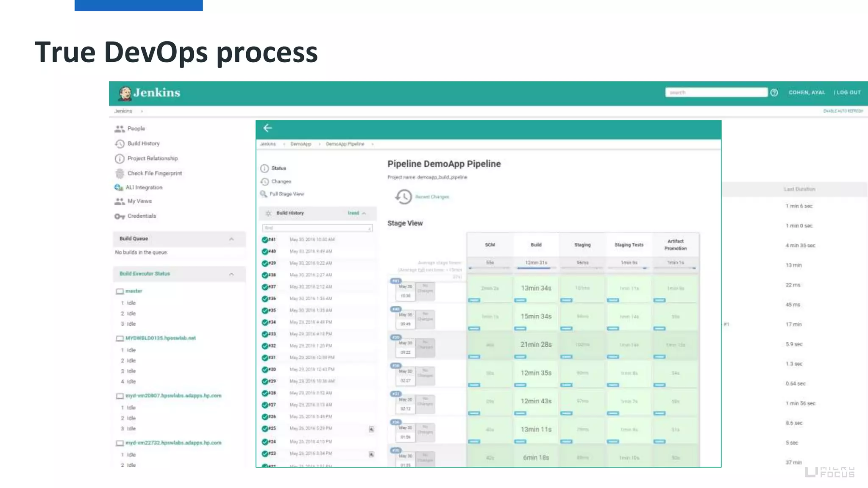The image size is (868, 488).
Task: Select the Staging Tests column header
Action: click(x=629, y=245)
